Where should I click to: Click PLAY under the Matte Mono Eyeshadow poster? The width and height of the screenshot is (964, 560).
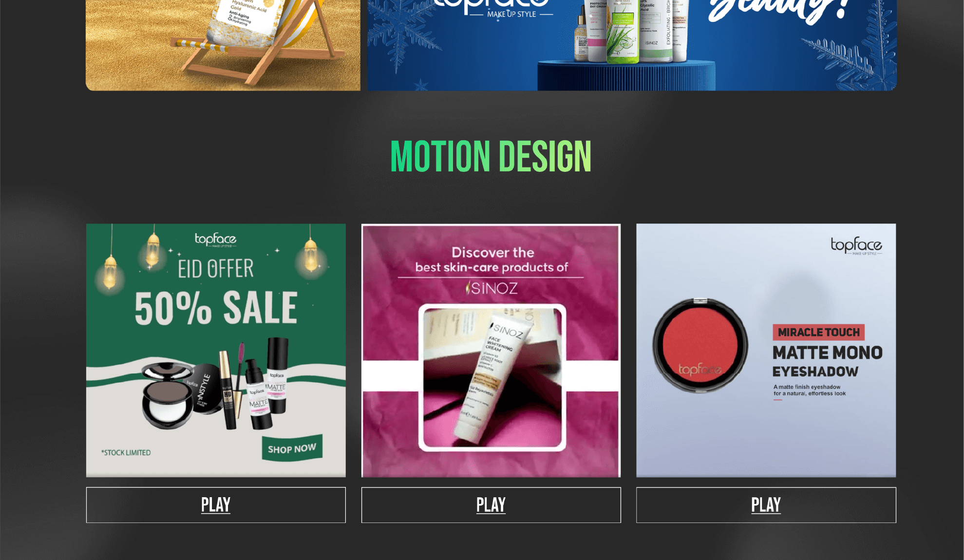pyautogui.click(x=766, y=505)
